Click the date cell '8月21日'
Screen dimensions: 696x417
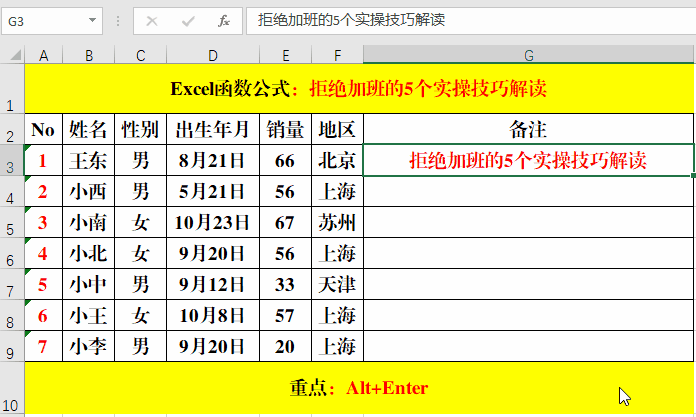click(x=213, y=160)
